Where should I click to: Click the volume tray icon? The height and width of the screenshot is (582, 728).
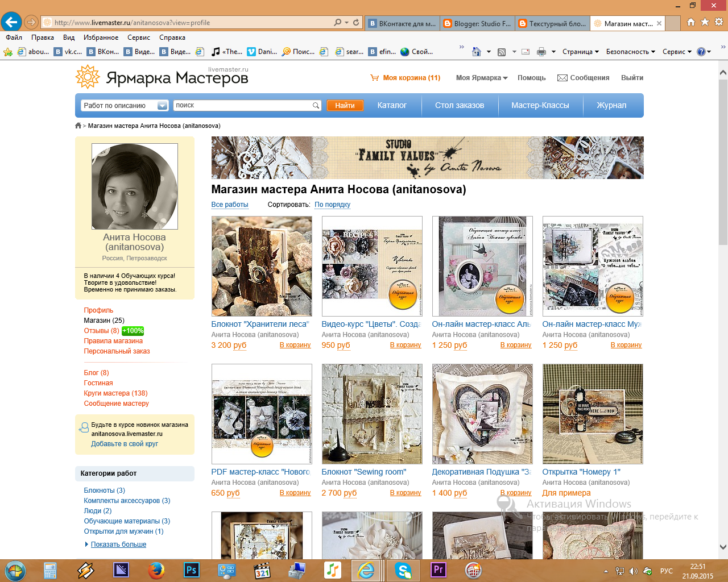(x=634, y=571)
